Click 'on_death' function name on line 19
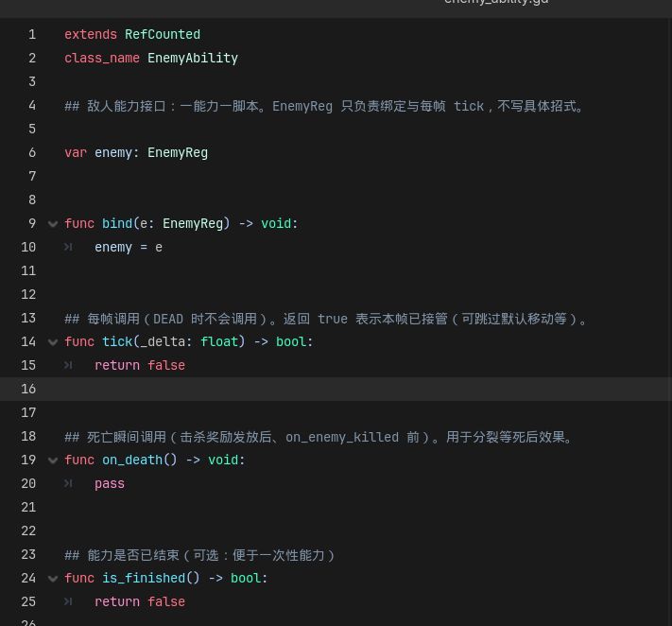672x626 pixels. [x=132, y=461]
